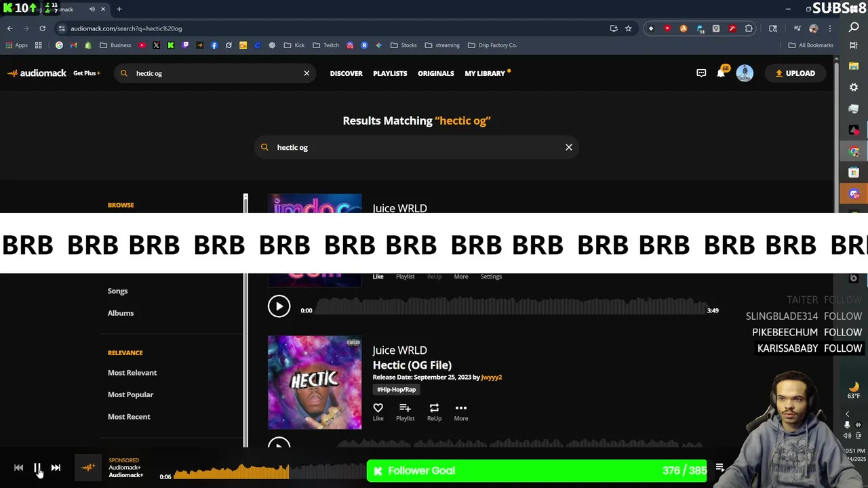Click the Like label on first result

coord(378,277)
